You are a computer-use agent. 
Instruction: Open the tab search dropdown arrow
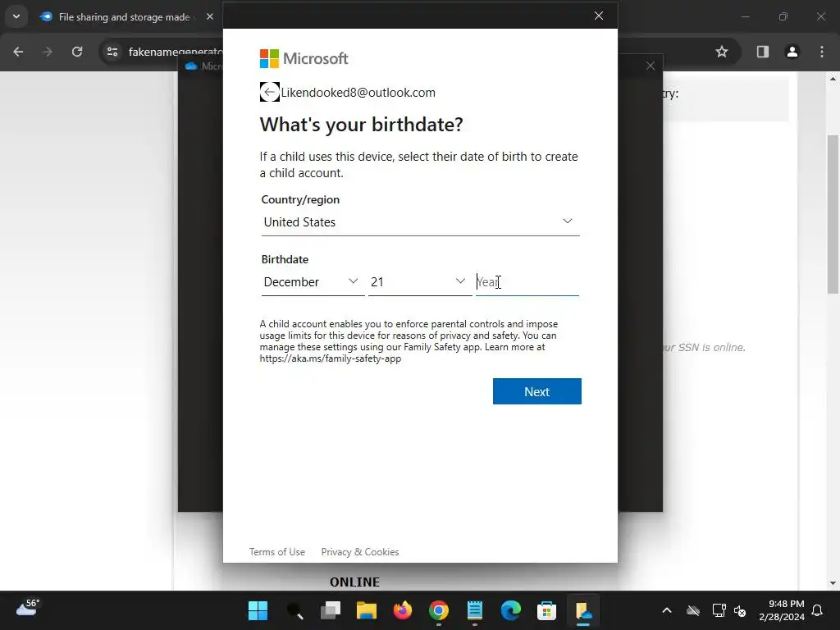coord(16,16)
